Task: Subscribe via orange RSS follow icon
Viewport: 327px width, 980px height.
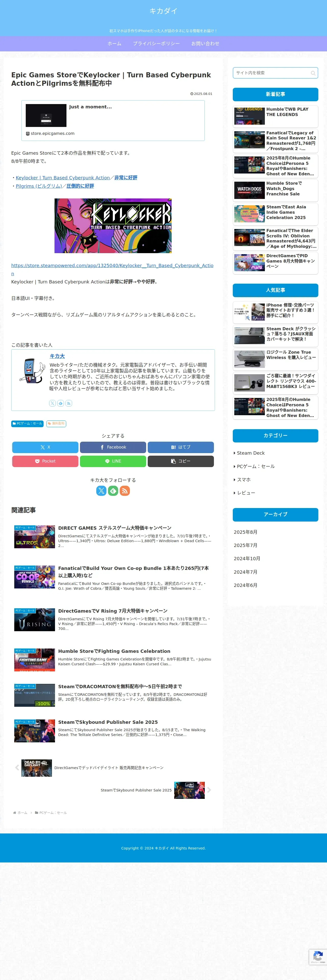Action: (125, 491)
